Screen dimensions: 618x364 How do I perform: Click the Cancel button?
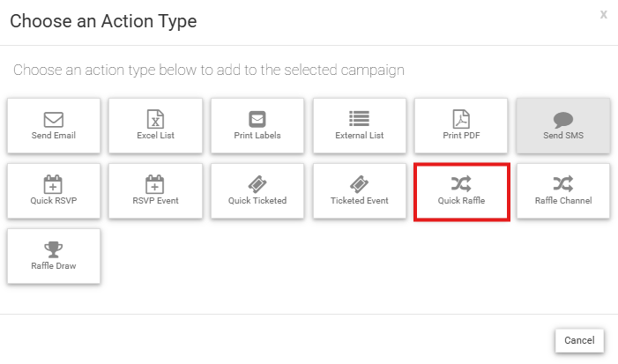(579, 340)
